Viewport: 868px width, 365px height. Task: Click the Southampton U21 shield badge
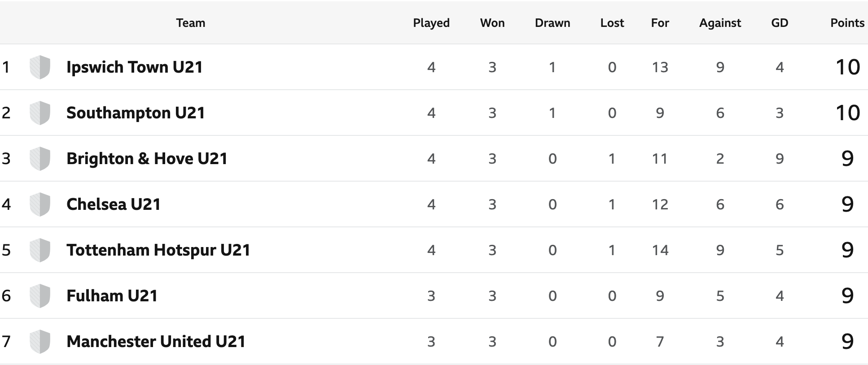point(39,113)
